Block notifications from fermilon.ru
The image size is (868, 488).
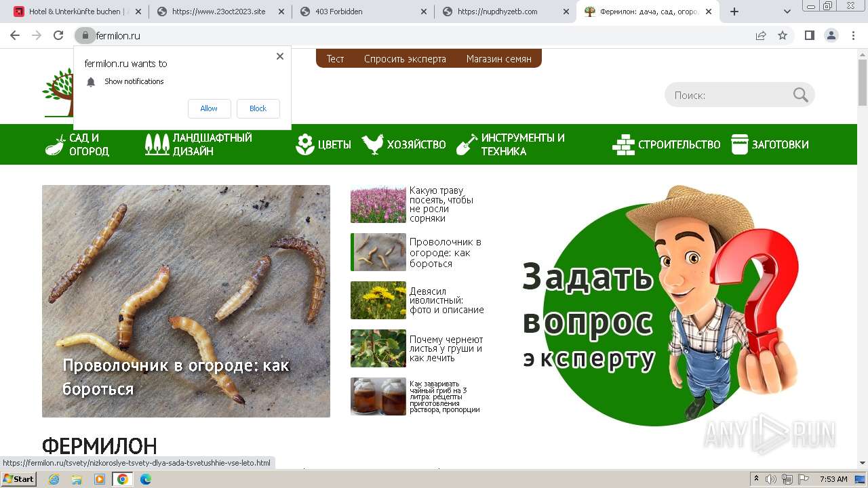point(258,108)
